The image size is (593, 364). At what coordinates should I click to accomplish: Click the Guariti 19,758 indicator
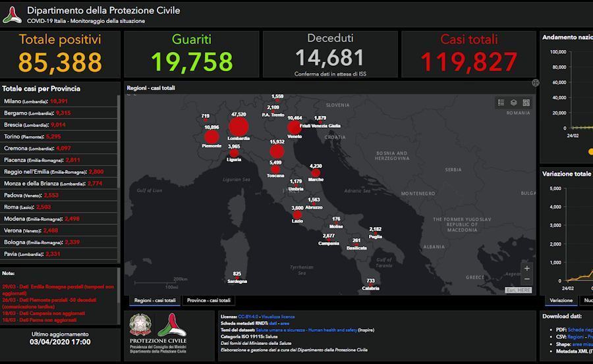coord(192,54)
